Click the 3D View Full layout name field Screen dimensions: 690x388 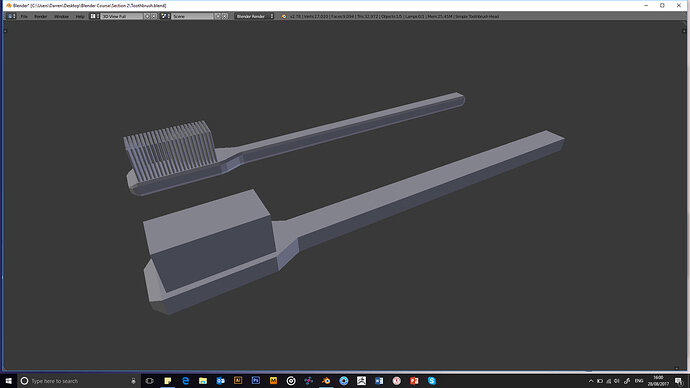[121, 16]
